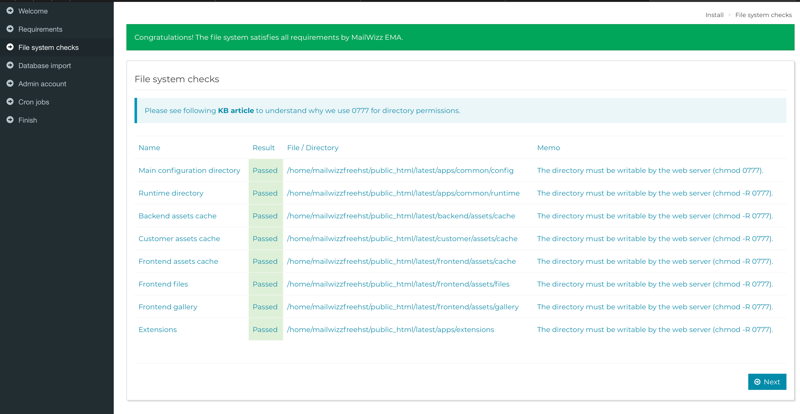Click the backend/assets/cache path
This screenshot has width=800, height=414.
point(401,216)
